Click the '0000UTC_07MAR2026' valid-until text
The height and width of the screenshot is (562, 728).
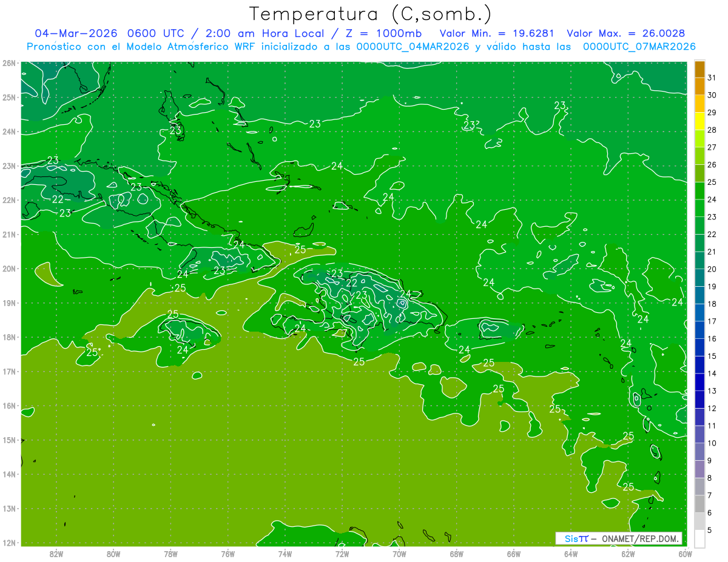click(639, 47)
